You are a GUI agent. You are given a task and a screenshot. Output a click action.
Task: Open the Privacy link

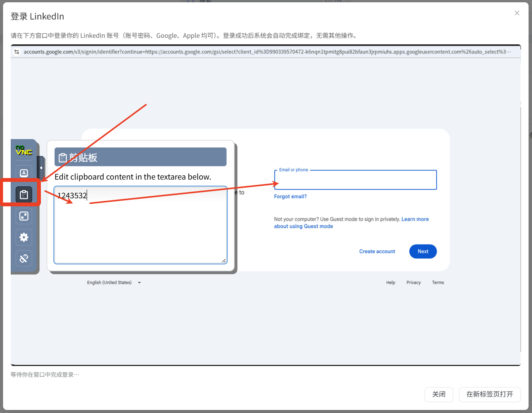click(414, 283)
